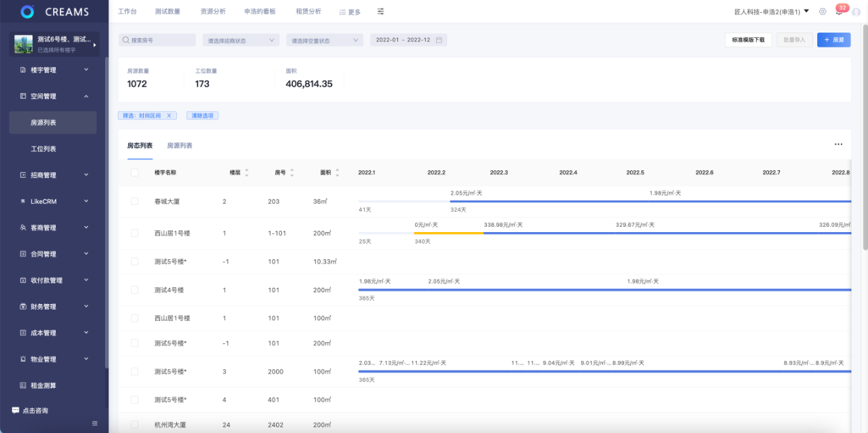Select the checkbox for 春城大厦 row
The width and height of the screenshot is (868, 433).
pos(134,202)
